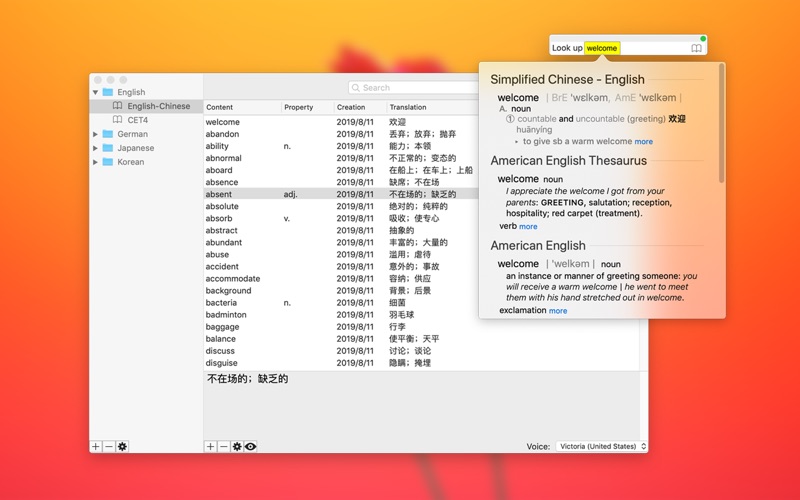Select the 'background' row

click(x=341, y=290)
